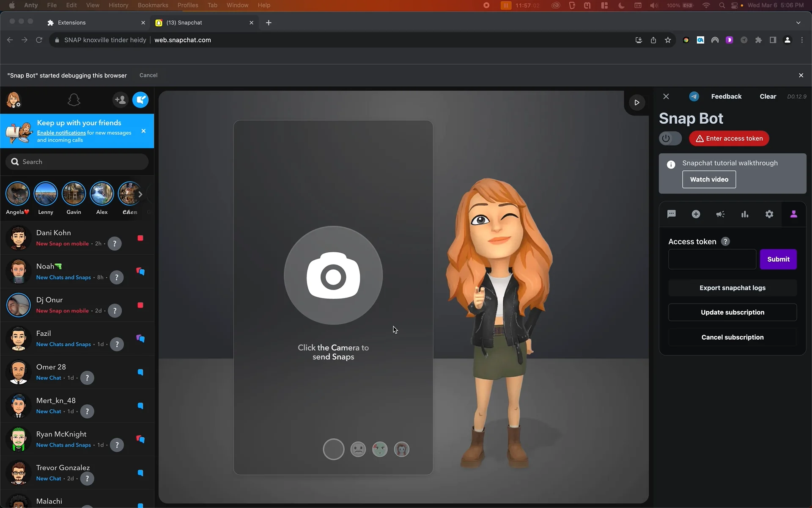Open the Noah chat
Viewport: 812px width, 508px height.
tap(77, 271)
